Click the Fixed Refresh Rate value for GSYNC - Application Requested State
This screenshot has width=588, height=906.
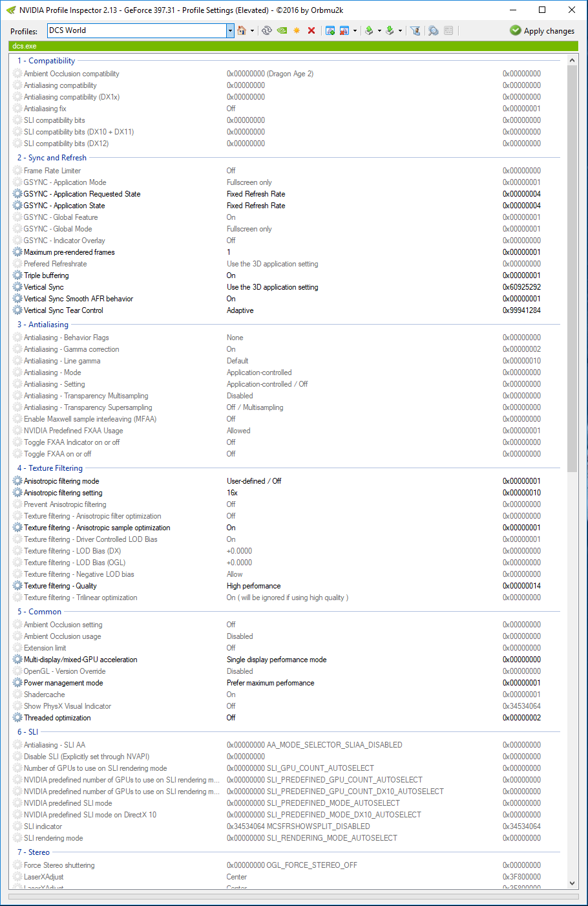click(x=256, y=194)
